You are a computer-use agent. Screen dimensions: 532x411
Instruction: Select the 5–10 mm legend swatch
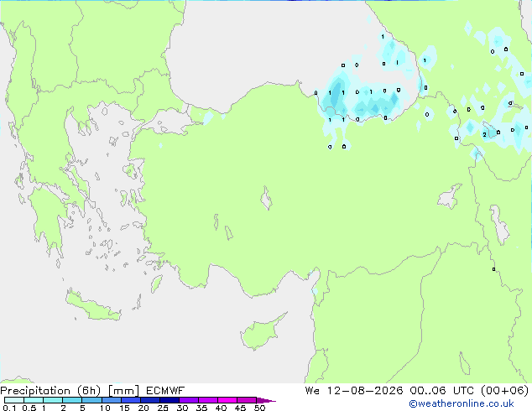[91, 400]
